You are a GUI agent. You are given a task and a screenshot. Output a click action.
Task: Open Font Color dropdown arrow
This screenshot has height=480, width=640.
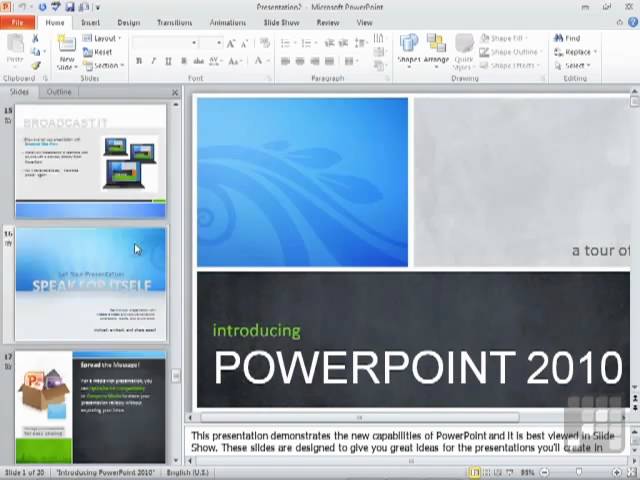269,61
